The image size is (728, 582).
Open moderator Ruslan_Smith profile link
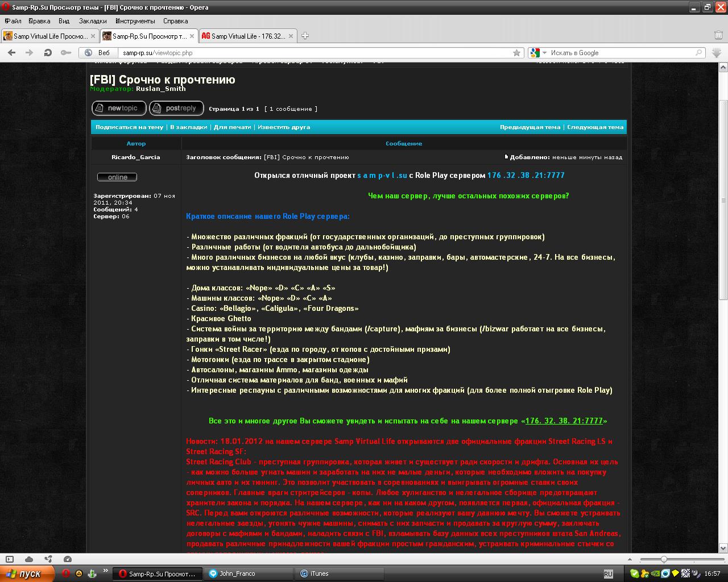[x=161, y=89]
